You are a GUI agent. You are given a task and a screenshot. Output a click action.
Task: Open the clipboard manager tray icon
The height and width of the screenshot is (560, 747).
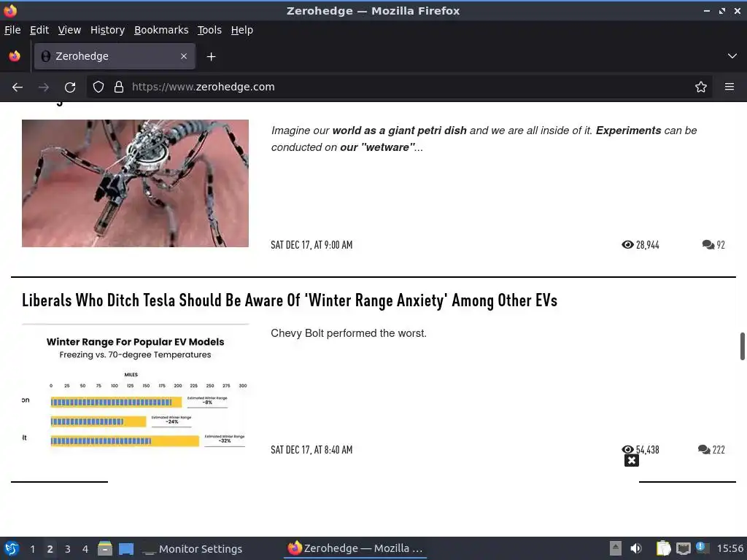point(663,548)
